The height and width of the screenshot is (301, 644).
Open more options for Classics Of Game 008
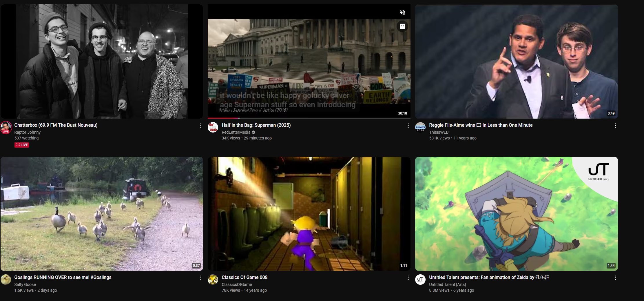tap(408, 278)
